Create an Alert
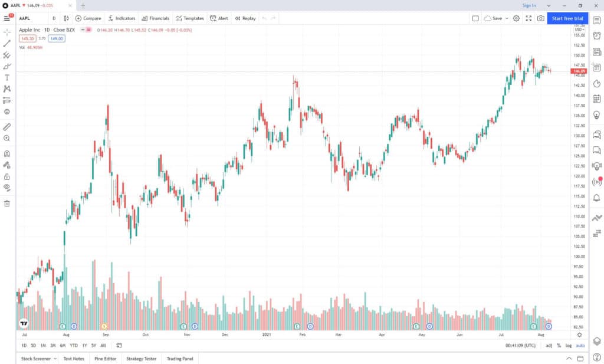Screen dimensions: 604x364 coord(219,18)
